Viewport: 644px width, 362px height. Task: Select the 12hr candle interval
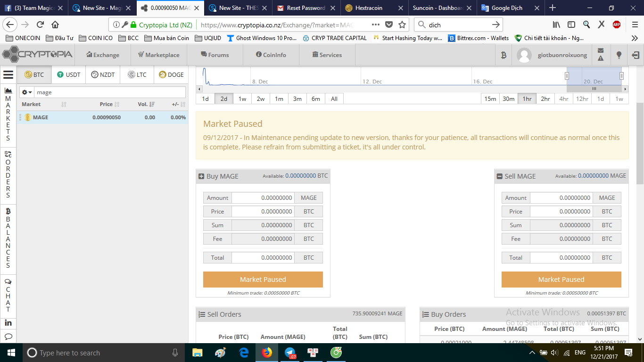tap(582, 99)
